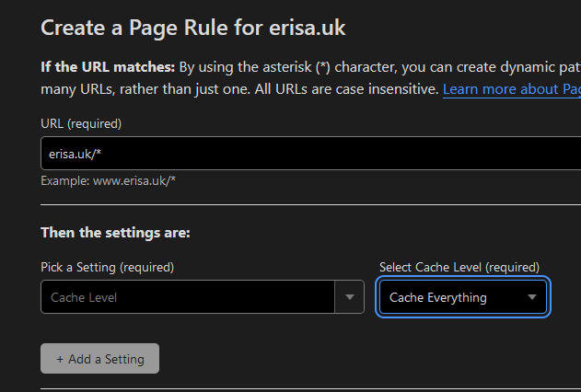
Task: Open the Cache Level setting picker
Action: [189, 297]
